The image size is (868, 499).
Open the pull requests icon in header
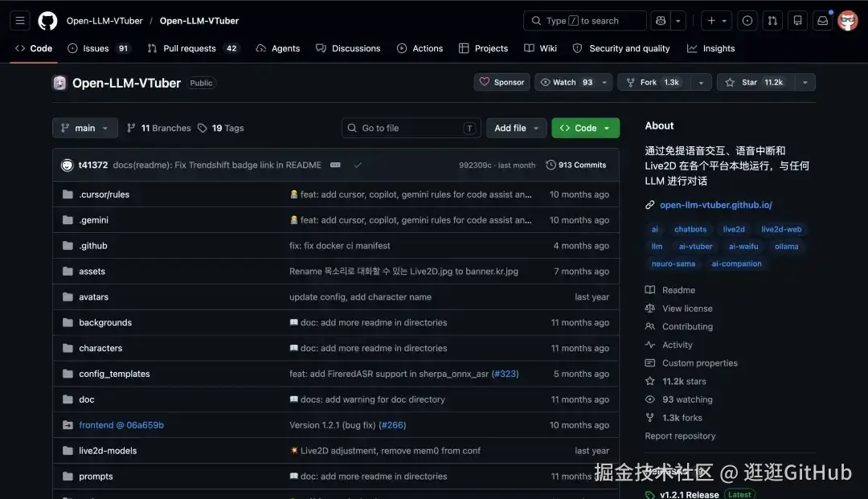coord(772,21)
